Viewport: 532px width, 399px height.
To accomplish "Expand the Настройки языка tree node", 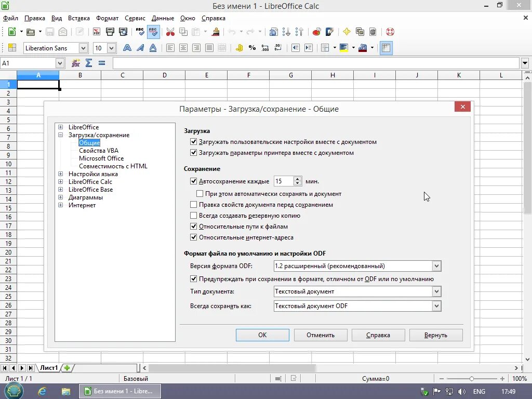I will (60, 174).
